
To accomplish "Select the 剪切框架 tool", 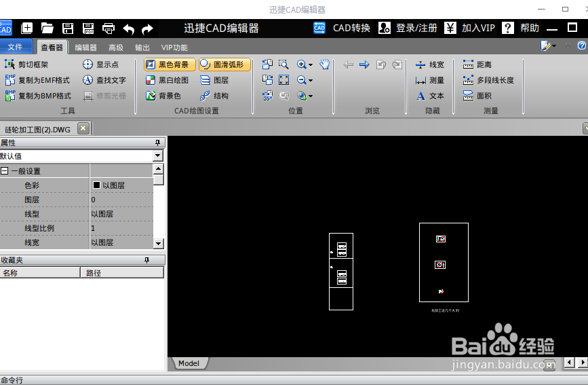I will tap(26, 65).
